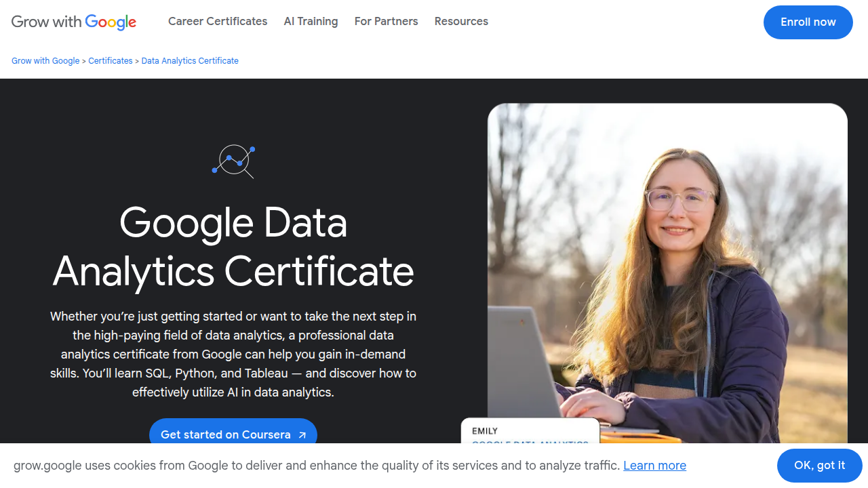Click the grow.google cookie notice text
This screenshot has height=488, width=868.
tap(317, 466)
